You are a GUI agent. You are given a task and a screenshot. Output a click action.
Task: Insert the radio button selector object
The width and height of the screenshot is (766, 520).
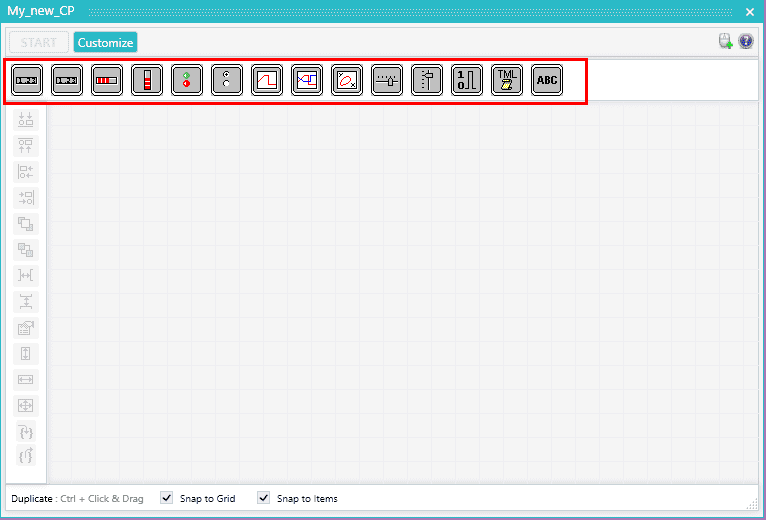point(227,80)
